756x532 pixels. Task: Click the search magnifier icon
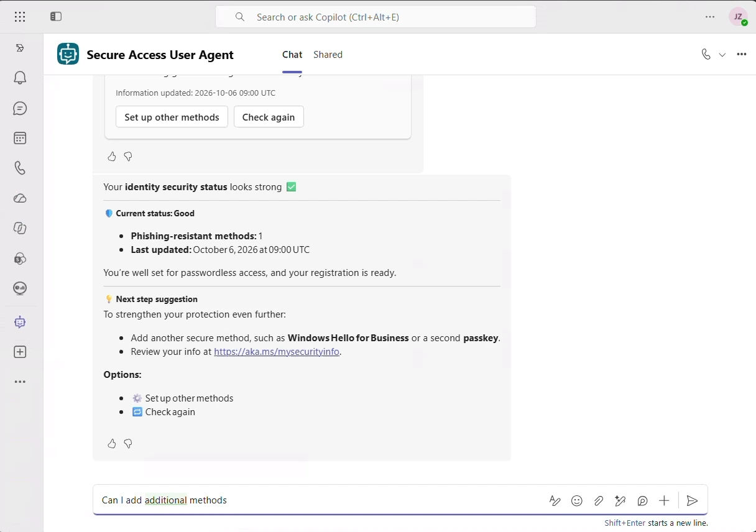[240, 17]
